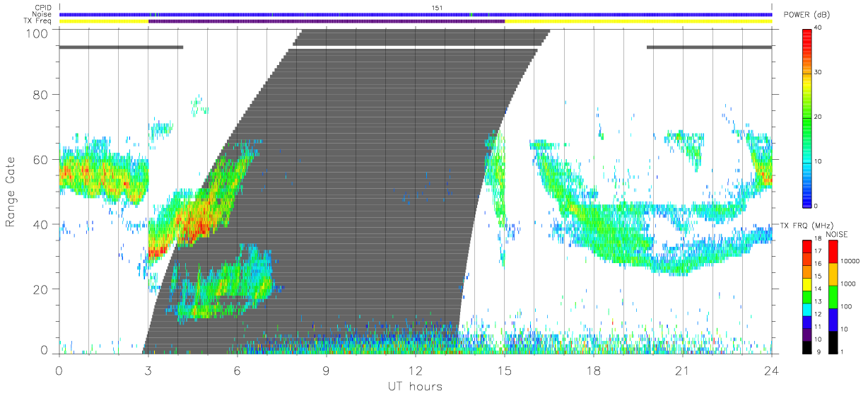The image size is (868, 401).
Task: Click the Noise row label
Action: click(x=43, y=14)
